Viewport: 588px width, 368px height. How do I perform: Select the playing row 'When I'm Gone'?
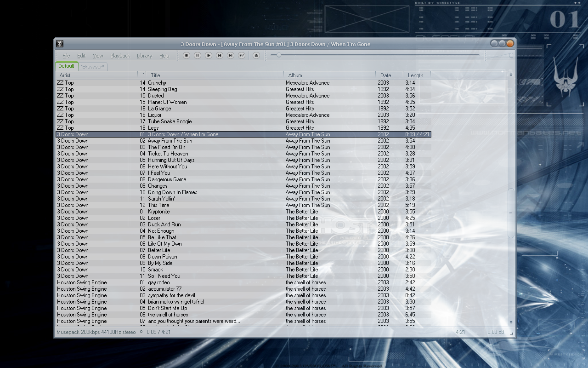tap(243, 134)
